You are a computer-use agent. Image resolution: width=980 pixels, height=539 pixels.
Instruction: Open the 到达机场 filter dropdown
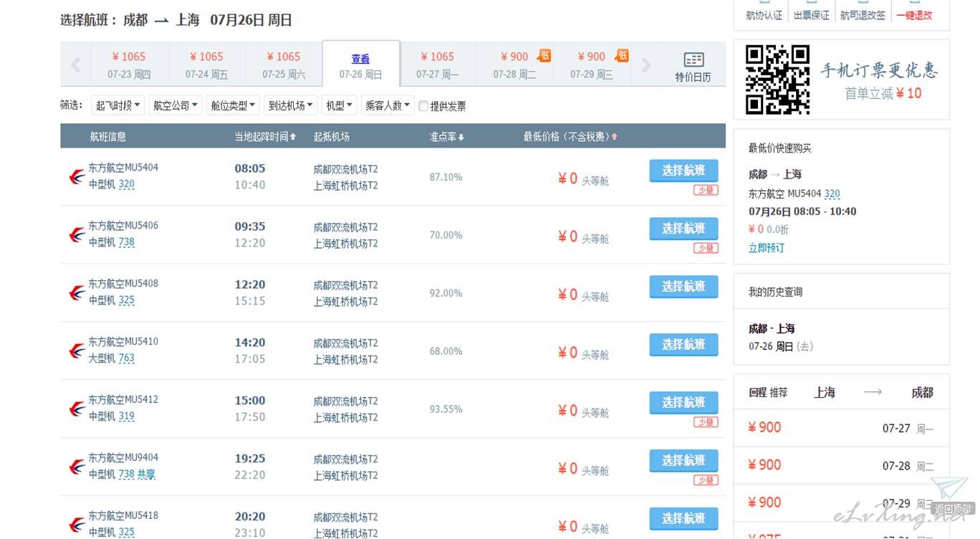click(291, 105)
